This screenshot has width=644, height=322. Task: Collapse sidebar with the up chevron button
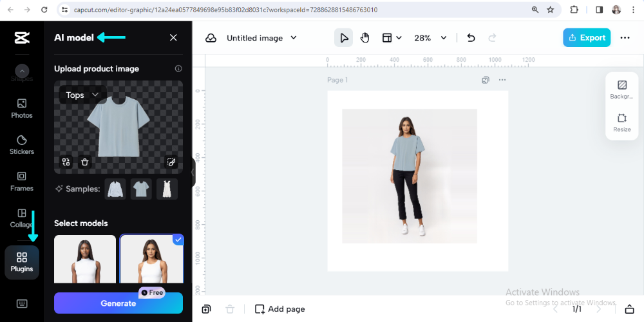(22, 71)
